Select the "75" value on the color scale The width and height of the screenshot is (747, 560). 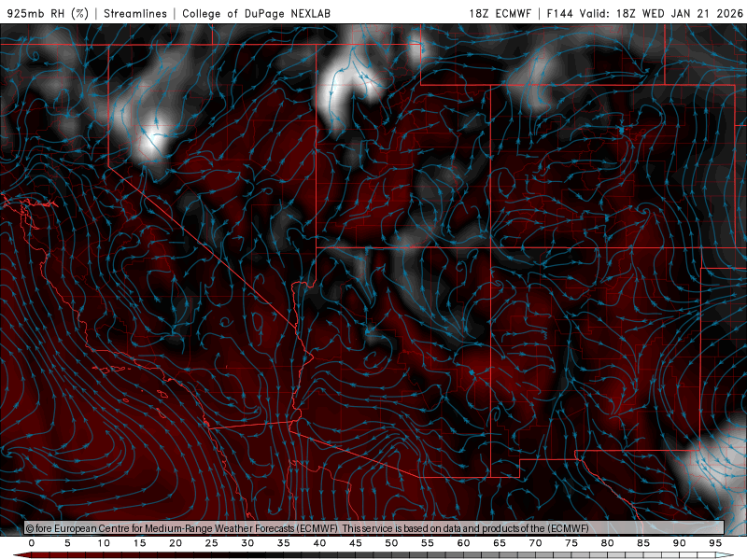click(x=571, y=543)
